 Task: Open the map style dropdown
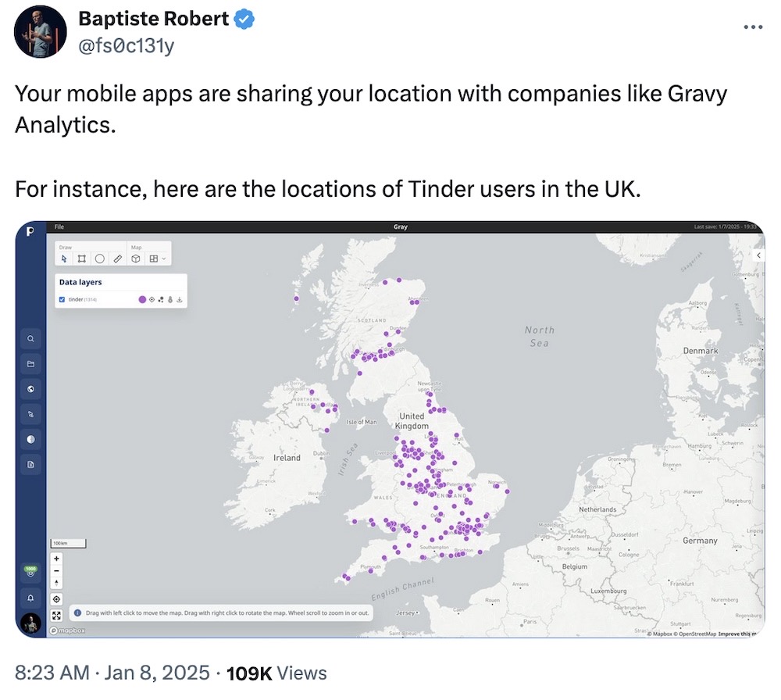[163, 258]
